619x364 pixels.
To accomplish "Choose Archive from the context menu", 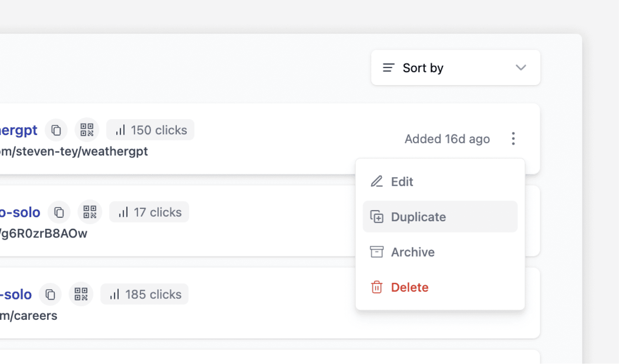I will [440, 252].
